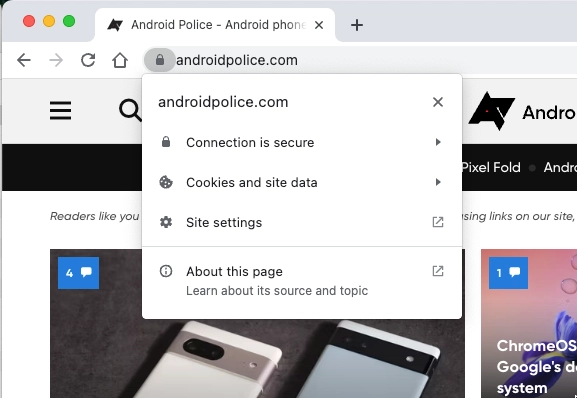The image size is (577, 398).
Task: Click the forward navigation arrow
Action: 56,60
